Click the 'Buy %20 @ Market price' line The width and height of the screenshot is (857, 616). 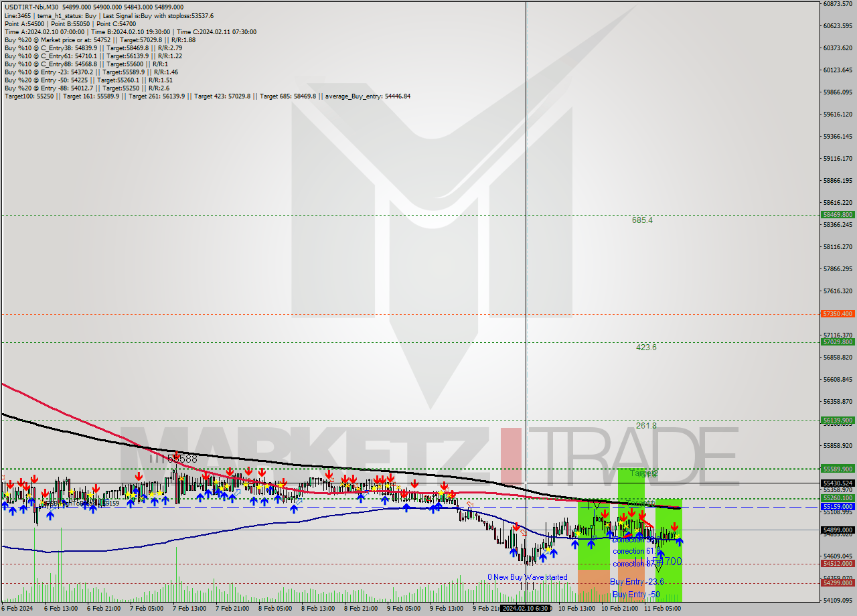click(x=100, y=40)
